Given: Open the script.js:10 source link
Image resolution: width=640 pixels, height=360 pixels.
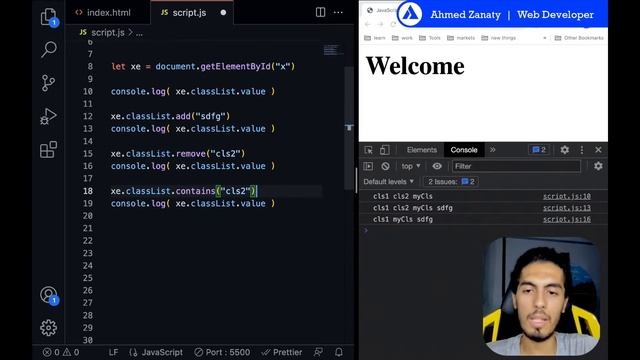Looking at the screenshot, I should (x=567, y=196).
